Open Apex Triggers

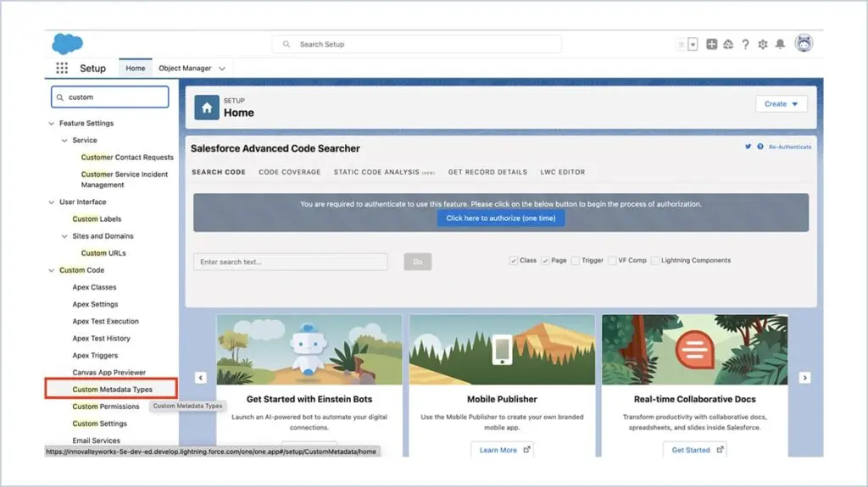(95, 356)
